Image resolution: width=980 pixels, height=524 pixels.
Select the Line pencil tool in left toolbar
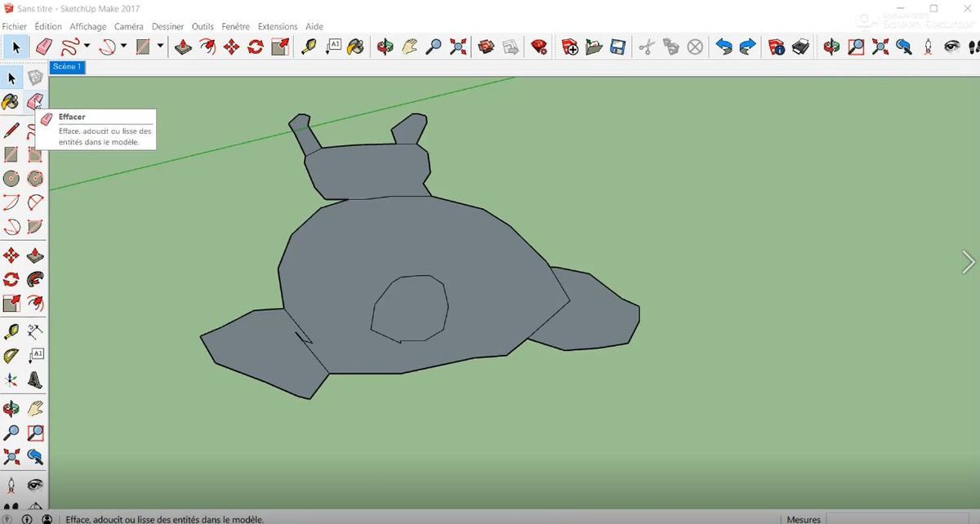point(11,130)
